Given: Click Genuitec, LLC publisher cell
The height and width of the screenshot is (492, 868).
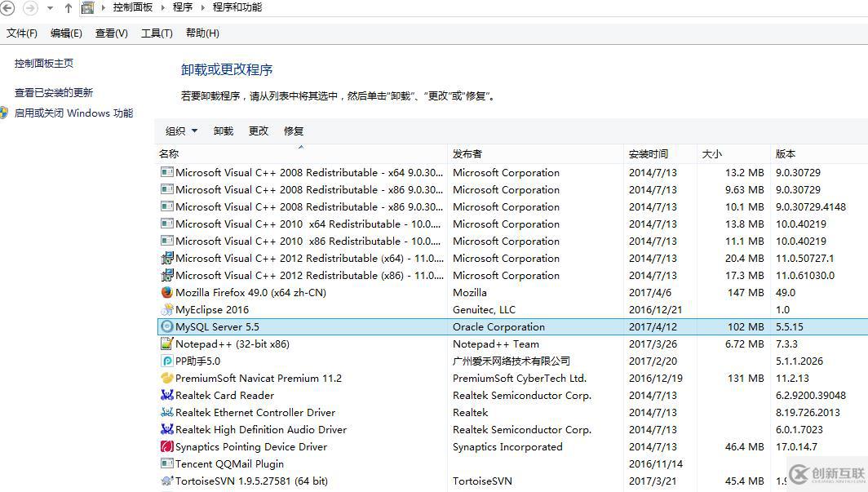Looking at the screenshot, I should tap(484, 309).
